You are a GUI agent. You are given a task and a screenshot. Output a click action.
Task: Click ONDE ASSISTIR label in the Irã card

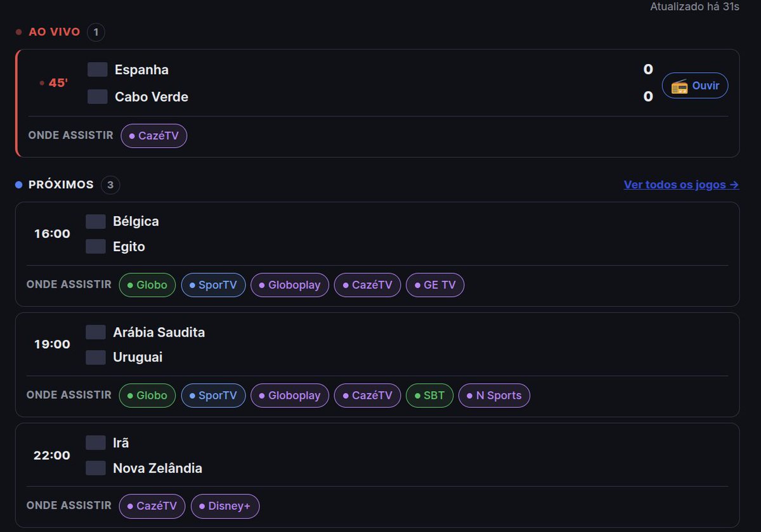click(69, 505)
